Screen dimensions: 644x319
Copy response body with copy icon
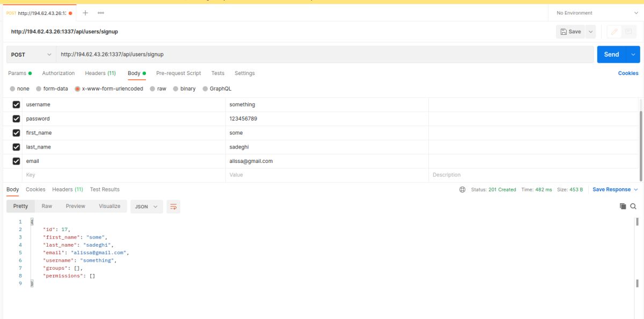pyautogui.click(x=623, y=206)
